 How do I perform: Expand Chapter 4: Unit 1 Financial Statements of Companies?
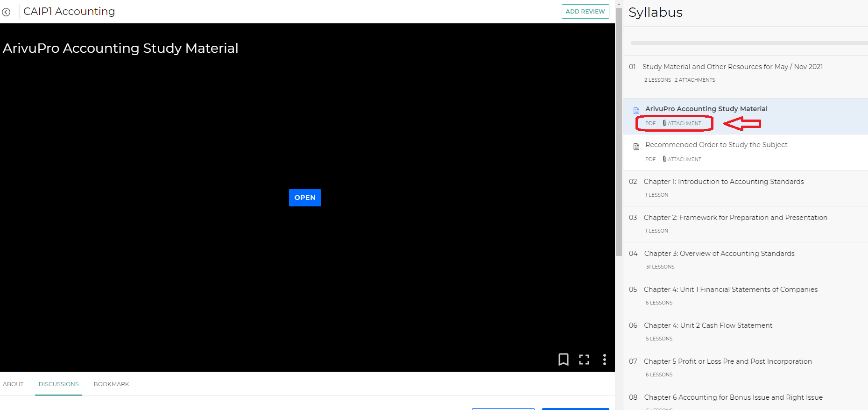(746, 296)
